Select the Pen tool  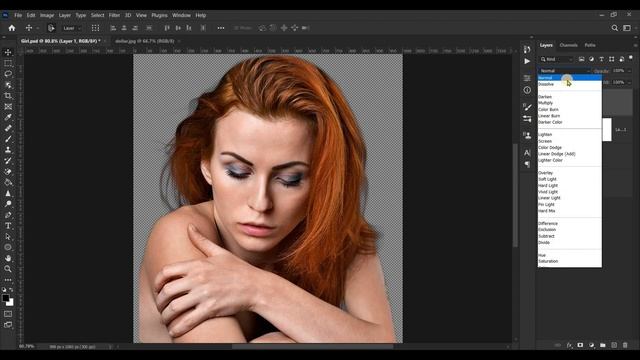8,215
